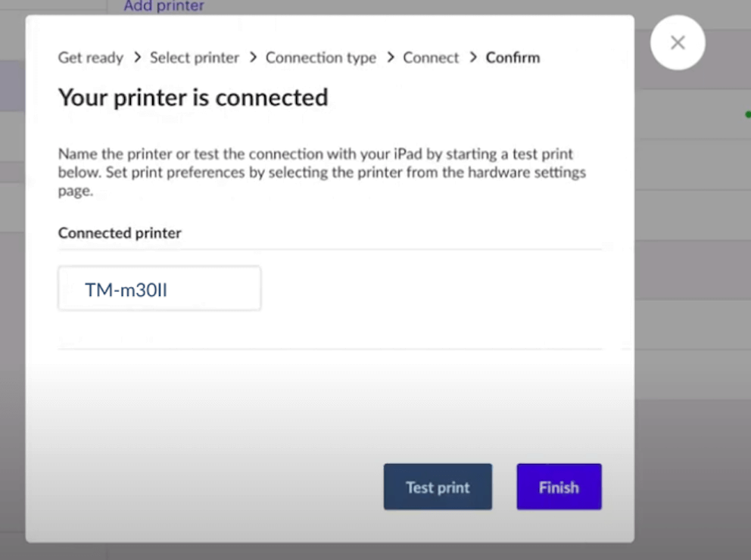
Task: Click the Your printer is connected heading
Action: pos(193,98)
